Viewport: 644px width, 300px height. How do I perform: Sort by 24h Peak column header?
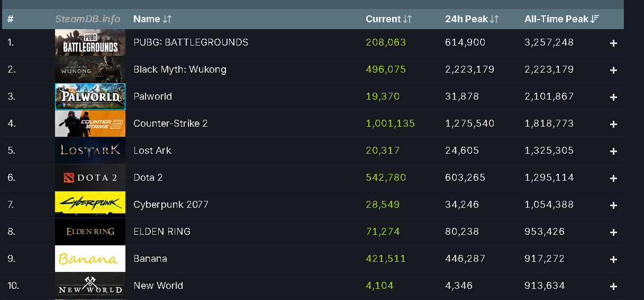(x=472, y=19)
